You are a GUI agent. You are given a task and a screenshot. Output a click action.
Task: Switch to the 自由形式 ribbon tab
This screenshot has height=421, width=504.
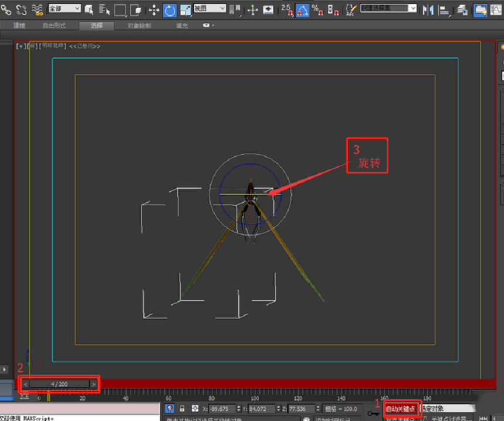[x=54, y=25]
